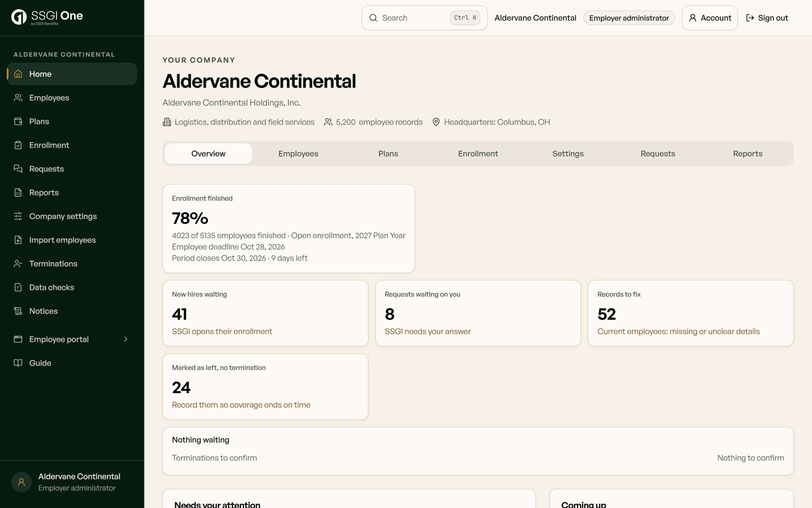Viewport: 812px width, 508px height.
Task: Click the user avatar in sidebar footer
Action: 21,482
